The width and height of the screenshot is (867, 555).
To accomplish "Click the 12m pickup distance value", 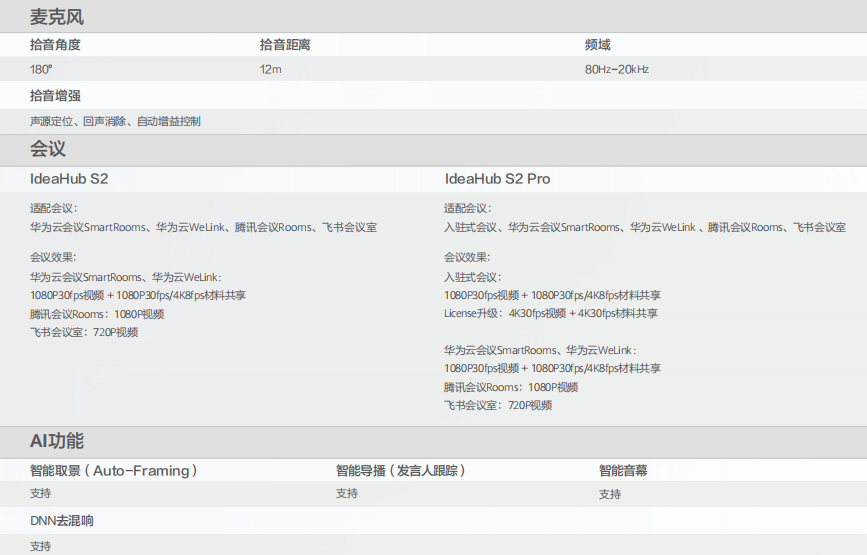I will pyautogui.click(x=270, y=69).
